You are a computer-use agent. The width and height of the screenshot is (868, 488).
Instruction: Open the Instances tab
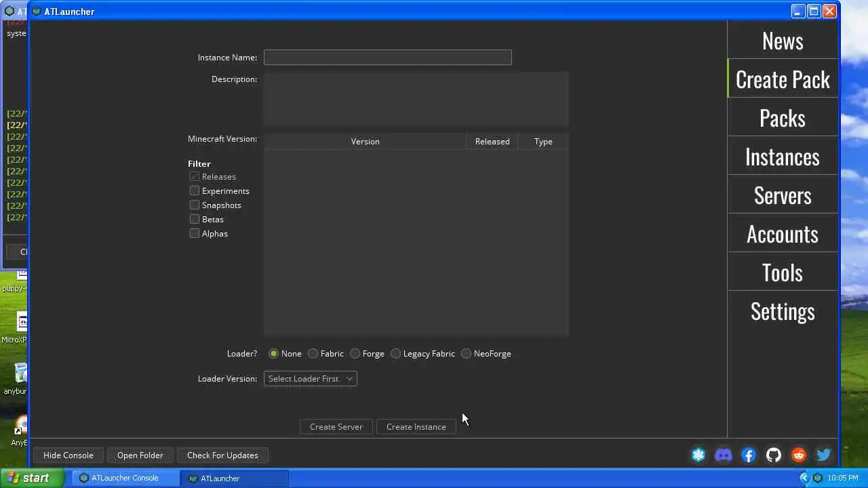tap(783, 157)
